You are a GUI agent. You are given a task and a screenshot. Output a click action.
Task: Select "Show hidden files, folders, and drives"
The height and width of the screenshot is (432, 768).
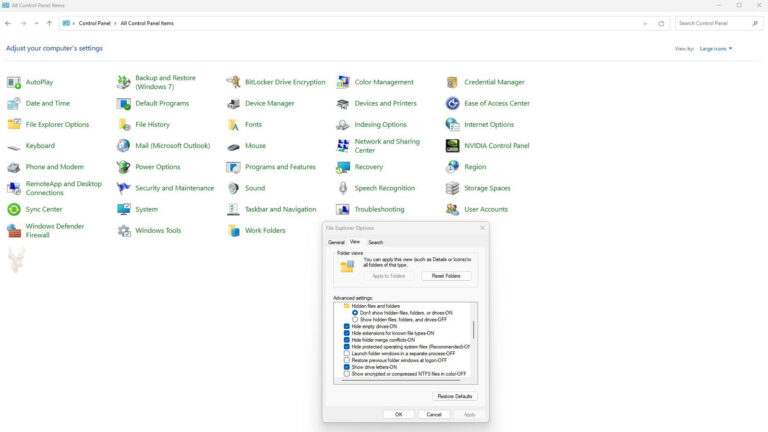(x=355, y=319)
